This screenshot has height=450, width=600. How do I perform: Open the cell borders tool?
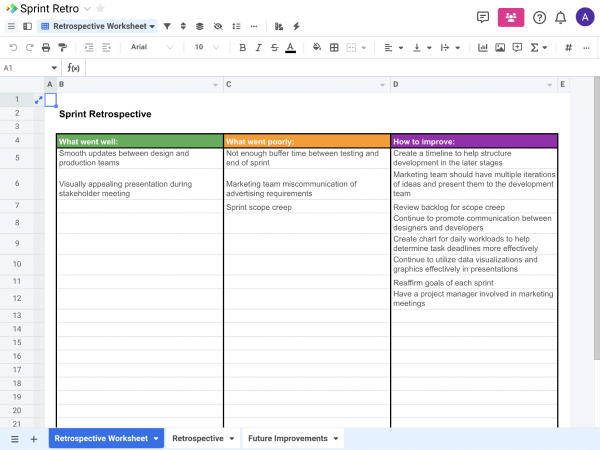[x=334, y=47]
